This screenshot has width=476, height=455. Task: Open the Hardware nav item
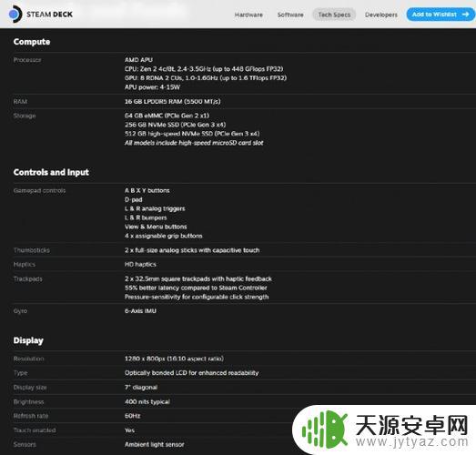[248, 15]
